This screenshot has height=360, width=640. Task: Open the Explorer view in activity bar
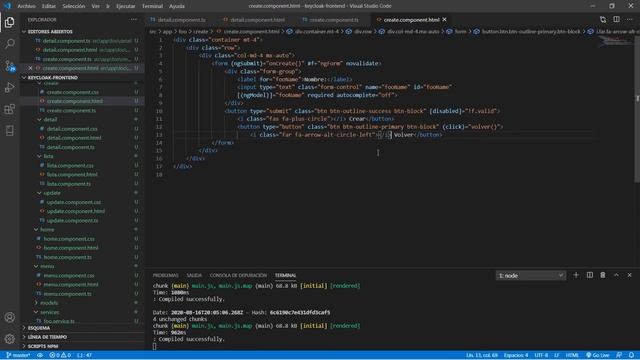9,22
